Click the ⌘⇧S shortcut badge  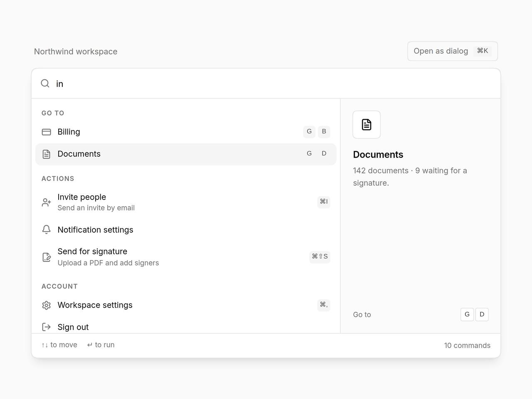[320, 256]
